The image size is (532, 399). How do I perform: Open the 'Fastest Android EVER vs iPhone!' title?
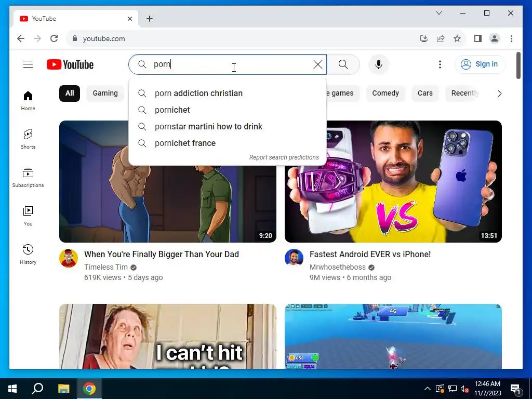(x=370, y=254)
